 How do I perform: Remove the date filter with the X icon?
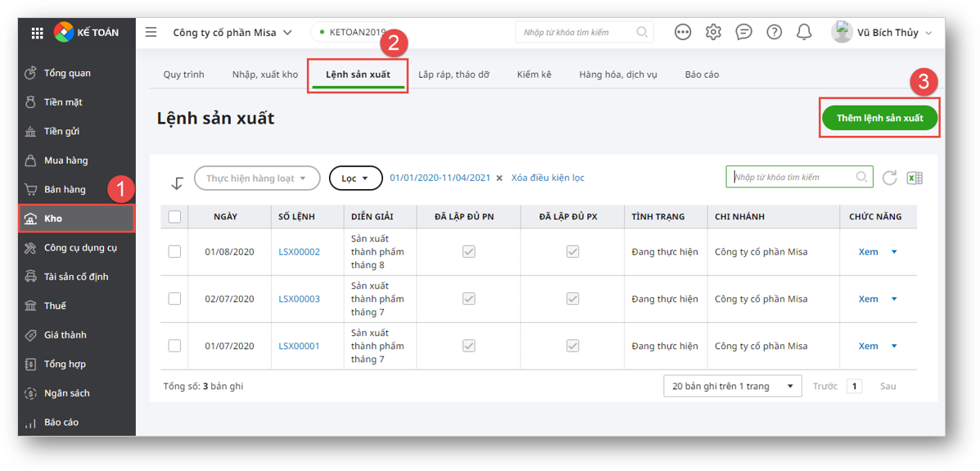click(499, 179)
